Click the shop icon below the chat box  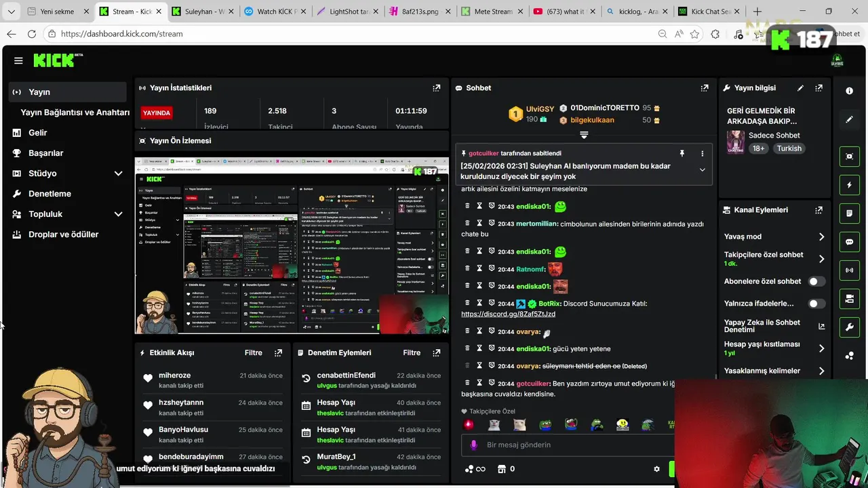pos(502,469)
